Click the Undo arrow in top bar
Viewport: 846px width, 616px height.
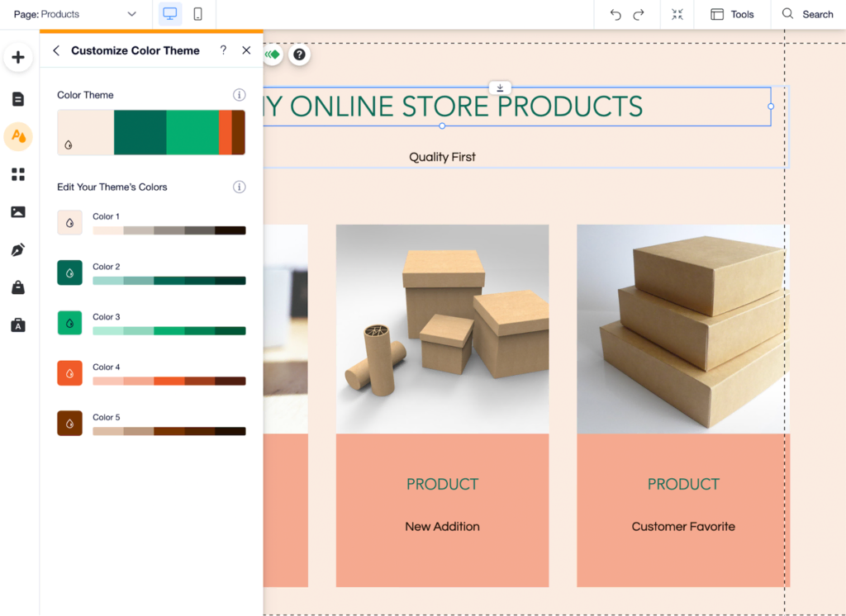pos(615,15)
